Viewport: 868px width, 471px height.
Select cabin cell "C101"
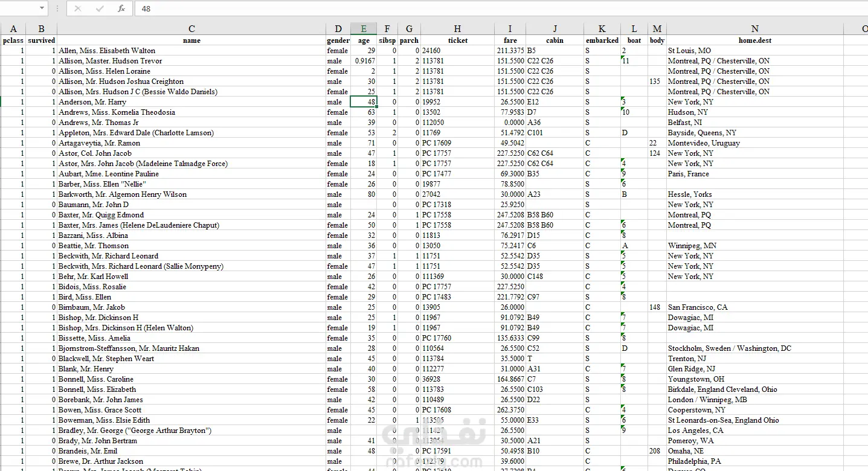coord(555,133)
